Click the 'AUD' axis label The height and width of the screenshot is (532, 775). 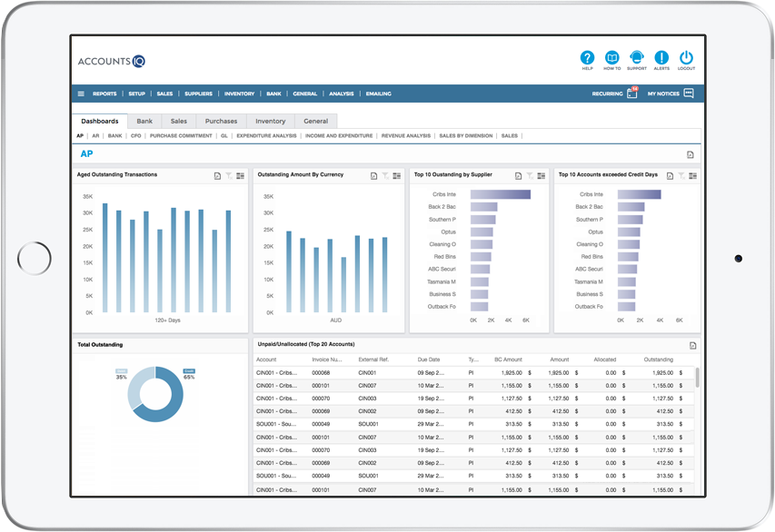(336, 320)
